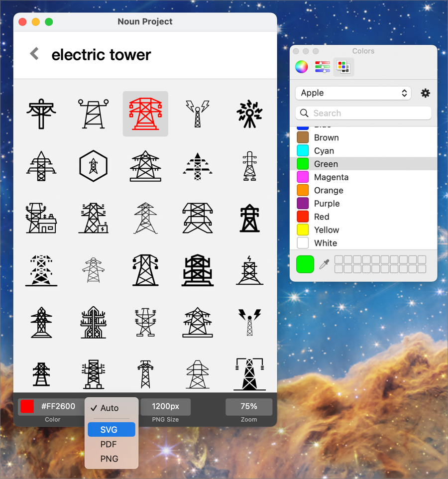Select Orange from the color list
The width and height of the screenshot is (448, 479).
point(329,190)
